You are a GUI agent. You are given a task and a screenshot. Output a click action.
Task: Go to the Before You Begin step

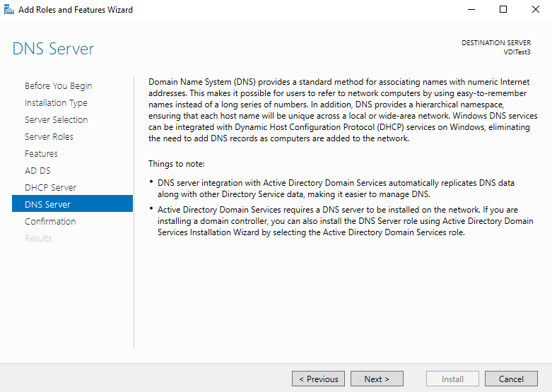[58, 86]
